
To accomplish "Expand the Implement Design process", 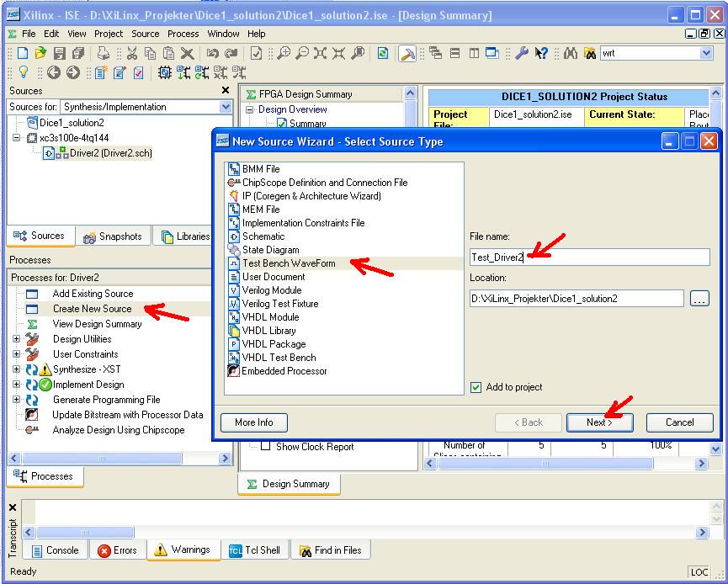I will click(x=17, y=385).
